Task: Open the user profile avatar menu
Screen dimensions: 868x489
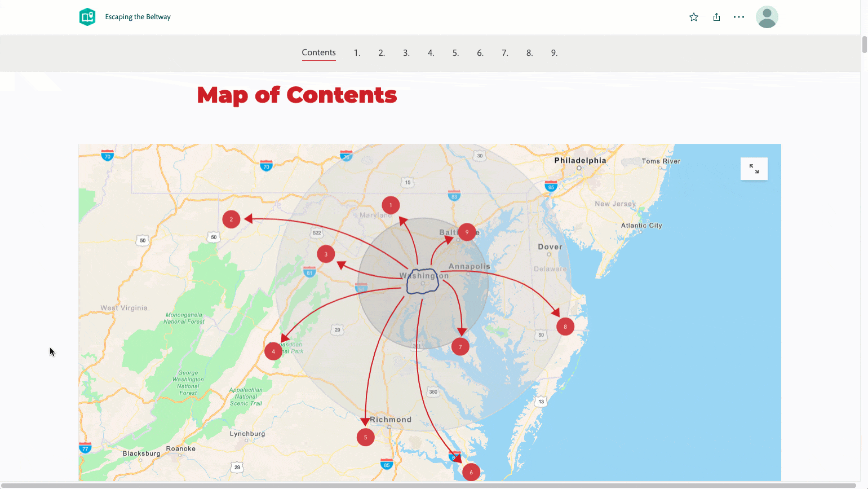Action: pos(767,16)
